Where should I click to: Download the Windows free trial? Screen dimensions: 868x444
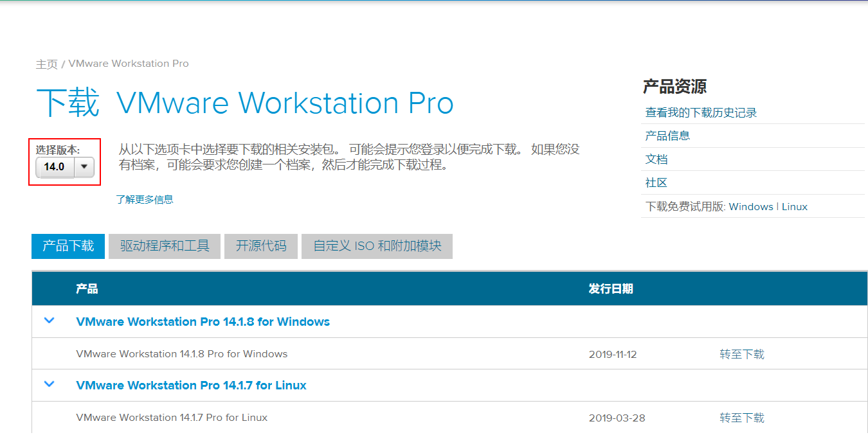[751, 206]
